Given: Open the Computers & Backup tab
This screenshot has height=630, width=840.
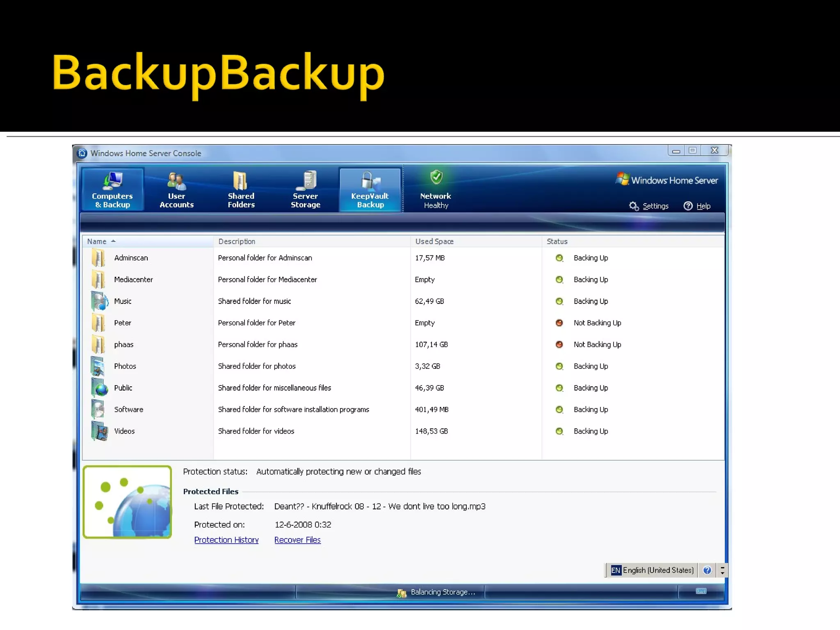Looking at the screenshot, I should click(112, 189).
